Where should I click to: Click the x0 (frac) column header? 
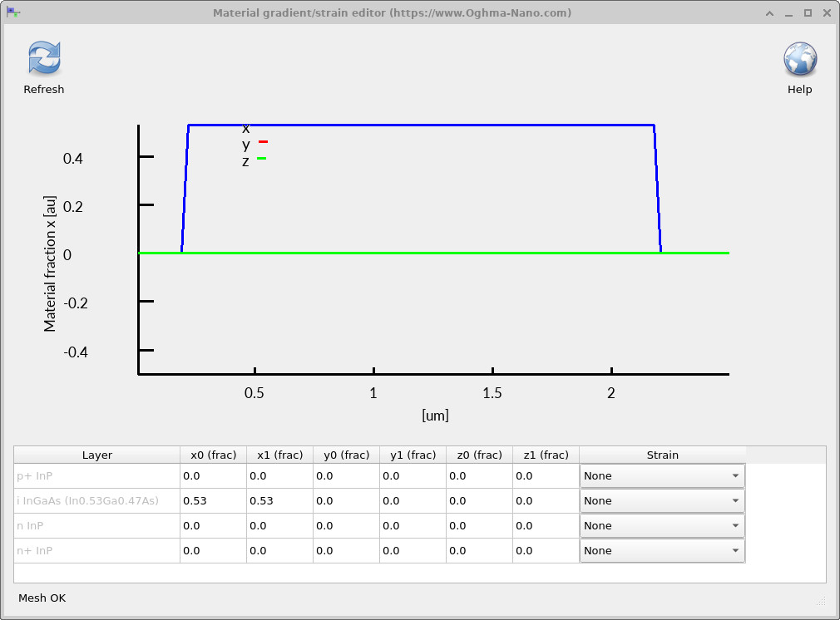[x=213, y=455]
